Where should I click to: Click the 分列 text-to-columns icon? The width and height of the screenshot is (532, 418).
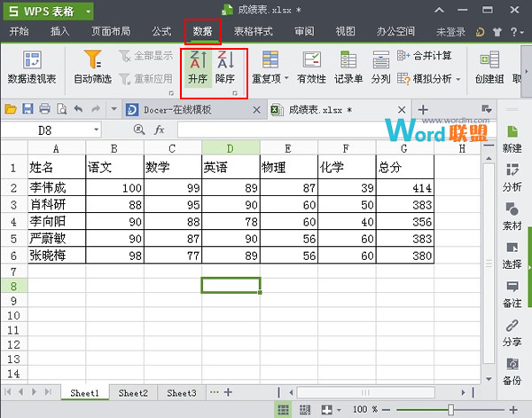380,67
